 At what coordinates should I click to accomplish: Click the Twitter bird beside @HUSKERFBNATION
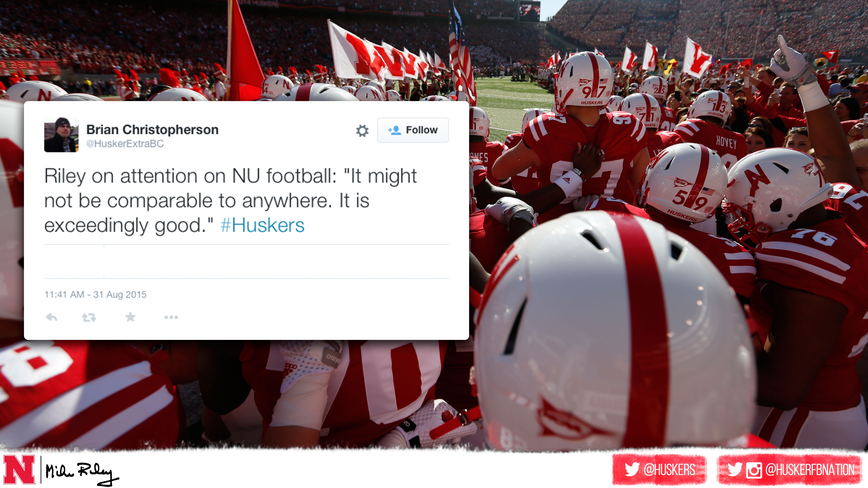pyautogui.click(x=735, y=469)
